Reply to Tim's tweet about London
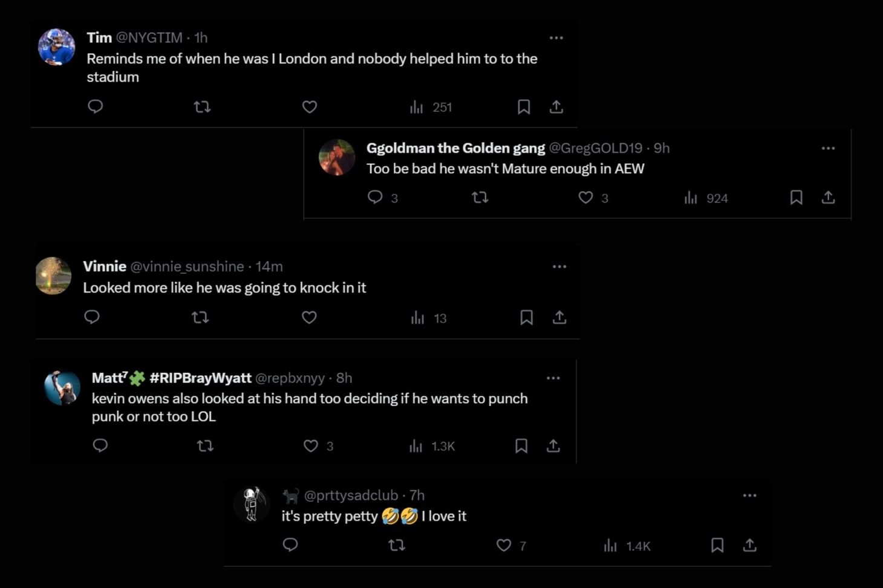This screenshot has height=588, width=883. pos(96,107)
